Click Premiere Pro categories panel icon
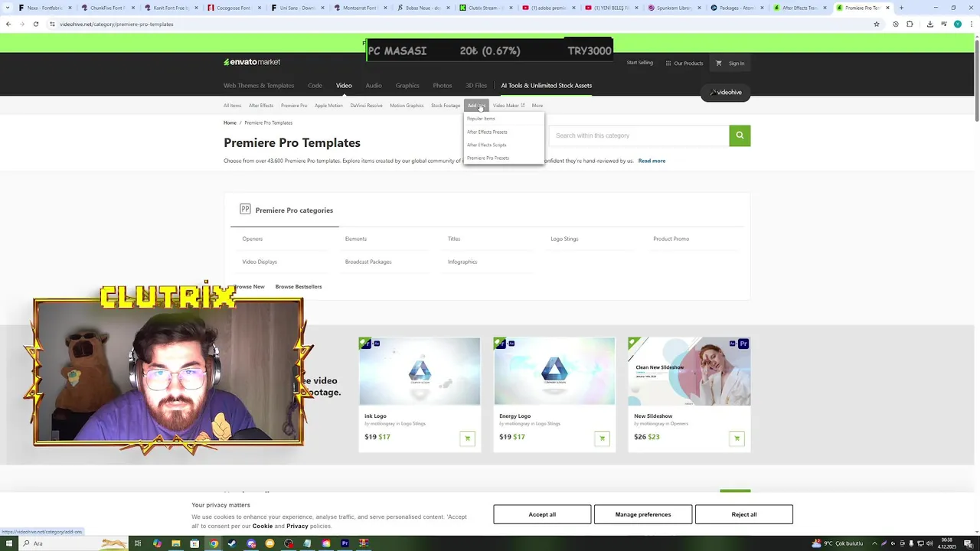The height and width of the screenshot is (551, 980). (245, 209)
